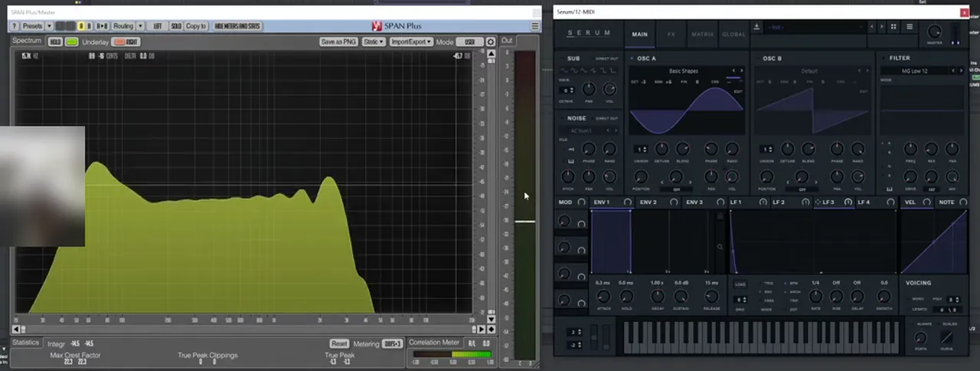This screenshot has width=980, height=371.
Task: Click the envelope zoom magnifier icon
Action: point(720,247)
